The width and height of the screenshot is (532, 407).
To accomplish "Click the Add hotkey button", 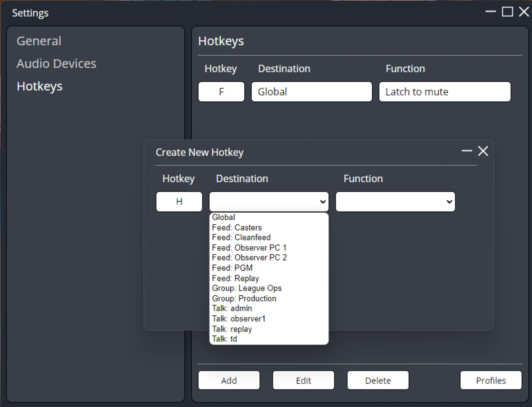I will 229,380.
